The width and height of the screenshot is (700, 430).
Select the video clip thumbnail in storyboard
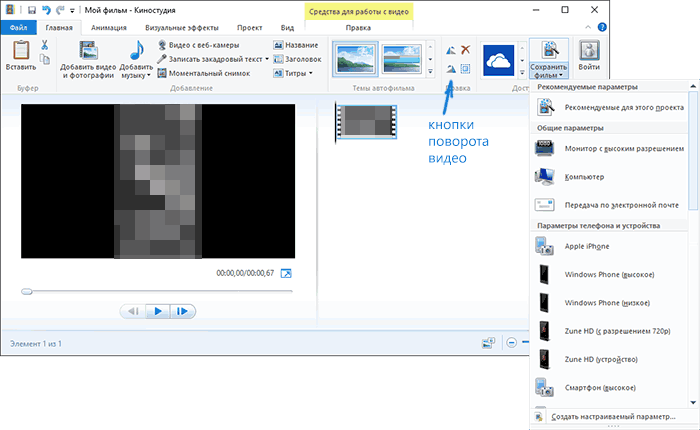point(365,121)
